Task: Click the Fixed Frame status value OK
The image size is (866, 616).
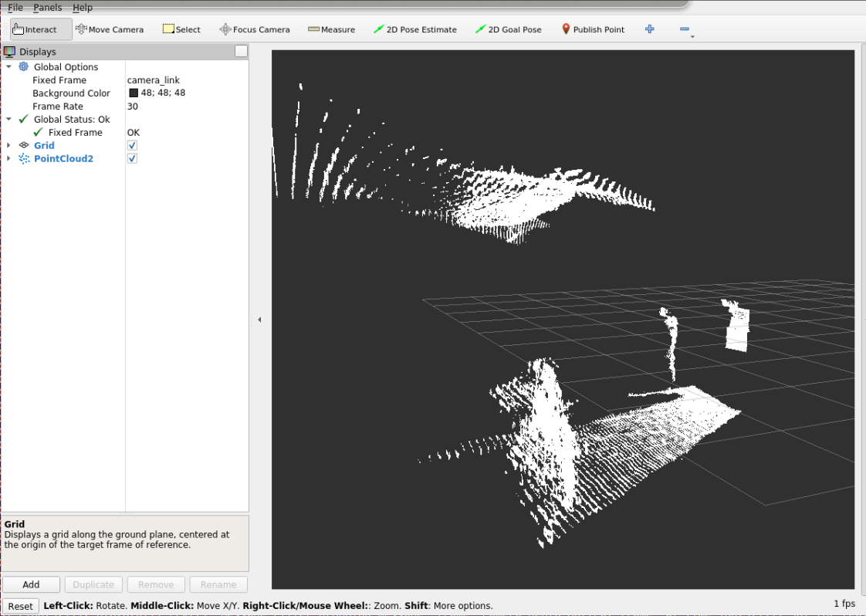Action: pyautogui.click(x=133, y=133)
